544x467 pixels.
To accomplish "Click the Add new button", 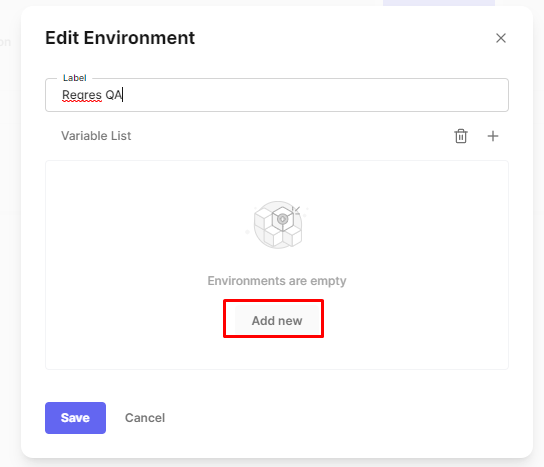I will coord(277,321).
